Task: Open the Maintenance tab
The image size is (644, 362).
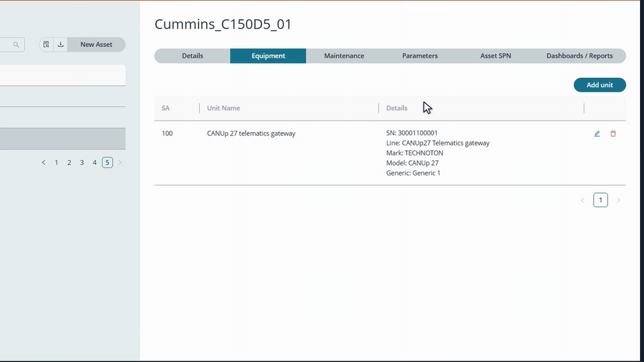Action: [343, 56]
